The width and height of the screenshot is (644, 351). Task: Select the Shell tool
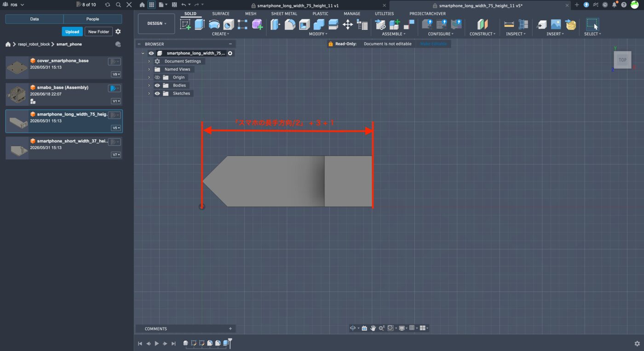coord(305,24)
